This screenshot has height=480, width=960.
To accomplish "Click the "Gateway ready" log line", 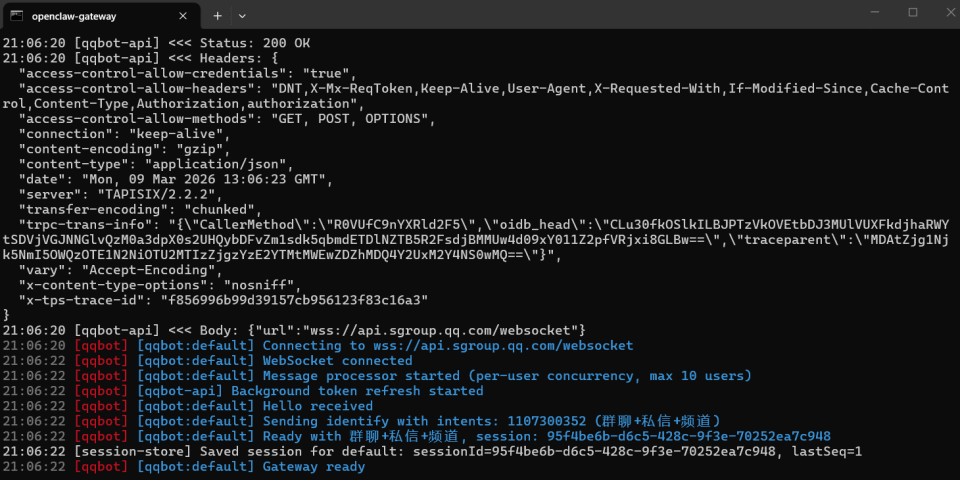I will (x=313, y=466).
